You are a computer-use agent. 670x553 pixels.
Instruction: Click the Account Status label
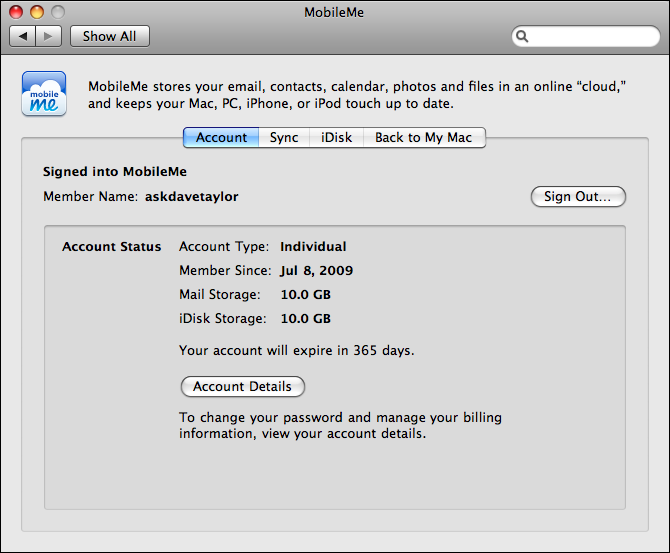pos(112,247)
